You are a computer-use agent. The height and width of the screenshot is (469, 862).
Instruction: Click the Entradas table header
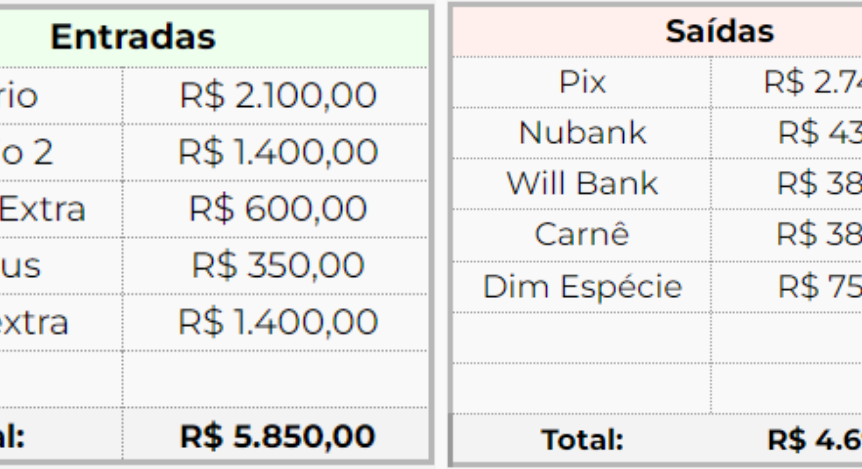click(133, 37)
